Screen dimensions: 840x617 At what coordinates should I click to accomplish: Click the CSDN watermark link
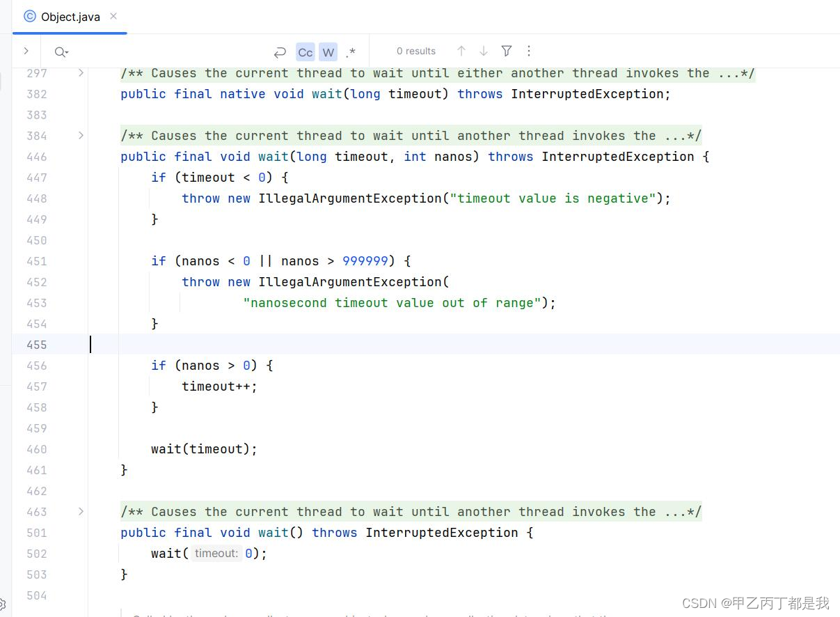click(755, 603)
